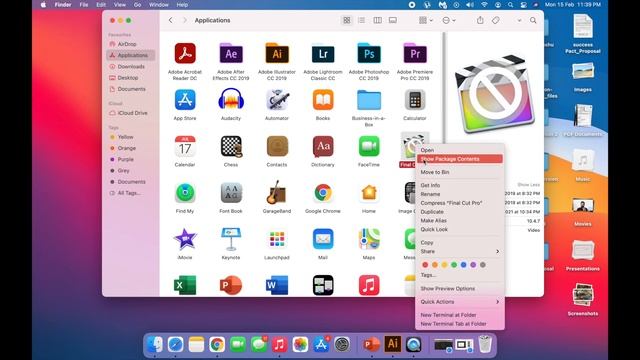The width and height of the screenshot is (640, 360).
Task: Select the Find My app icon
Action: click(x=185, y=193)
